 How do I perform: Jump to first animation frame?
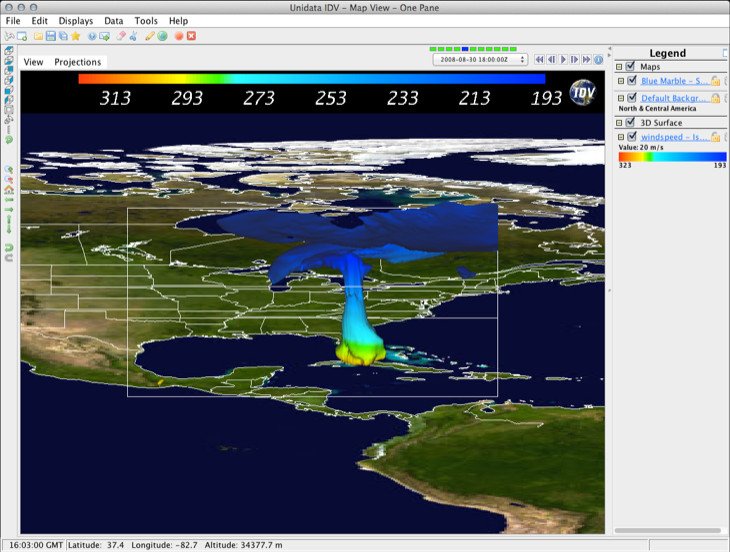point(540,60)
